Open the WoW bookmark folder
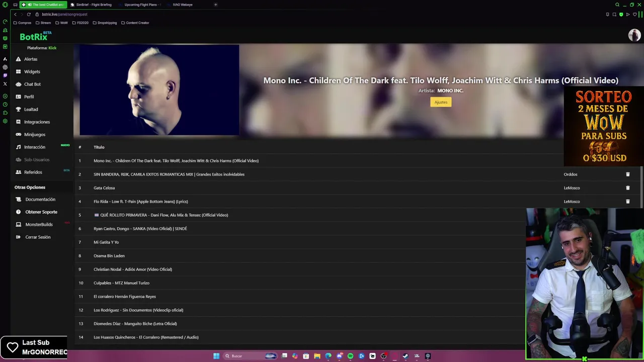The height and width of the screenshot is (362, 644). (61, 23)
